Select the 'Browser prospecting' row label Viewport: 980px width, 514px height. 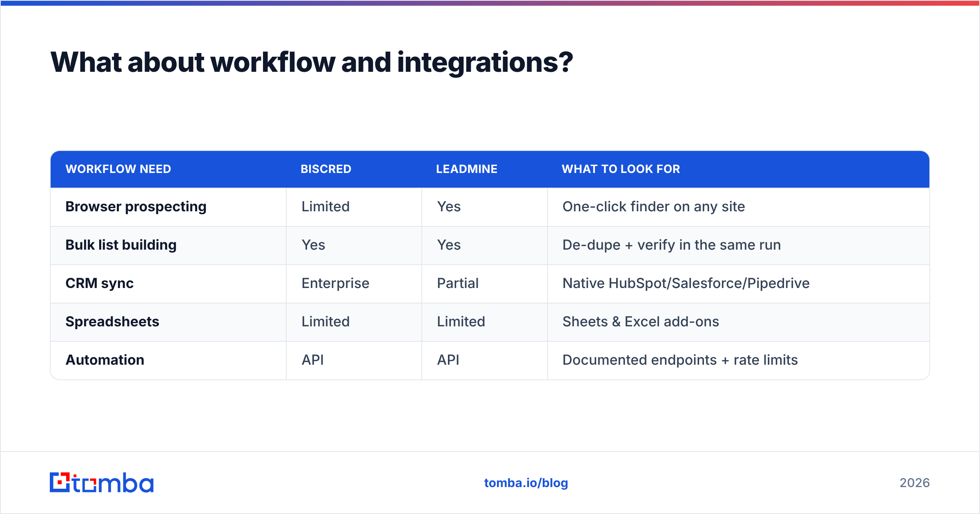pyautogui.click(x=136, y=207)
